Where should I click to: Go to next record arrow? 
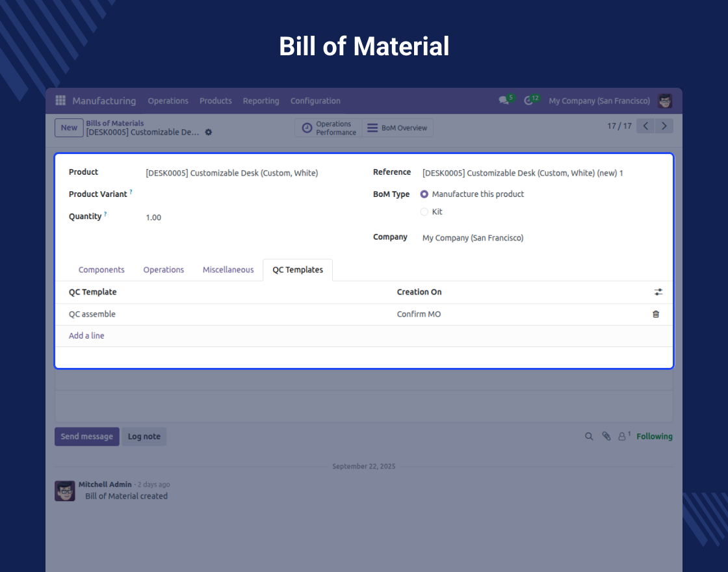[664, 126]
